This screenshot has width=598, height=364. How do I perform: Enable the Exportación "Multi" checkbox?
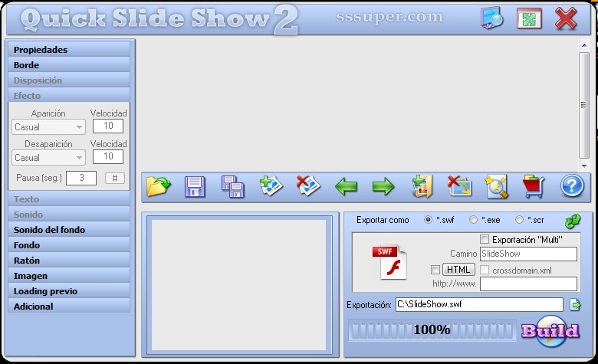click(x=485, y=239)
